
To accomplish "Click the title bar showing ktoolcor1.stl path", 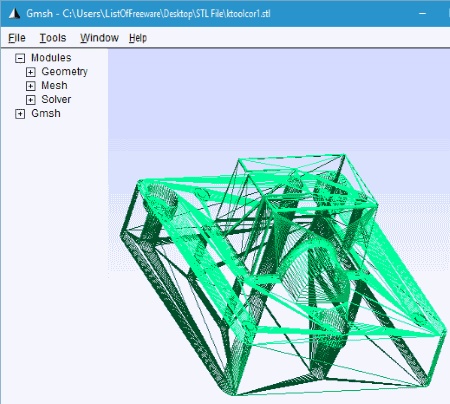I will [x=148, y=14].
